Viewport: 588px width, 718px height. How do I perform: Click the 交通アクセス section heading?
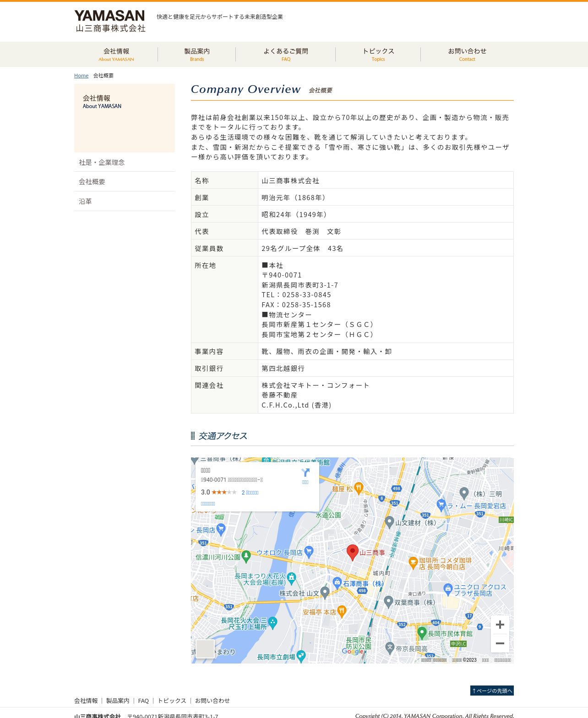tap(223, 436)
